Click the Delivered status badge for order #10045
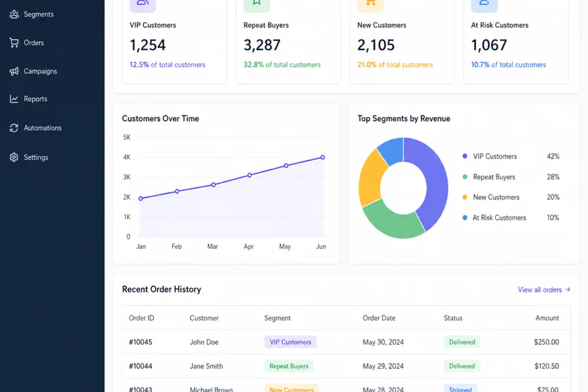Image resolution: width=588 pixels, height=392 pixels. click(x=462, y=342)
